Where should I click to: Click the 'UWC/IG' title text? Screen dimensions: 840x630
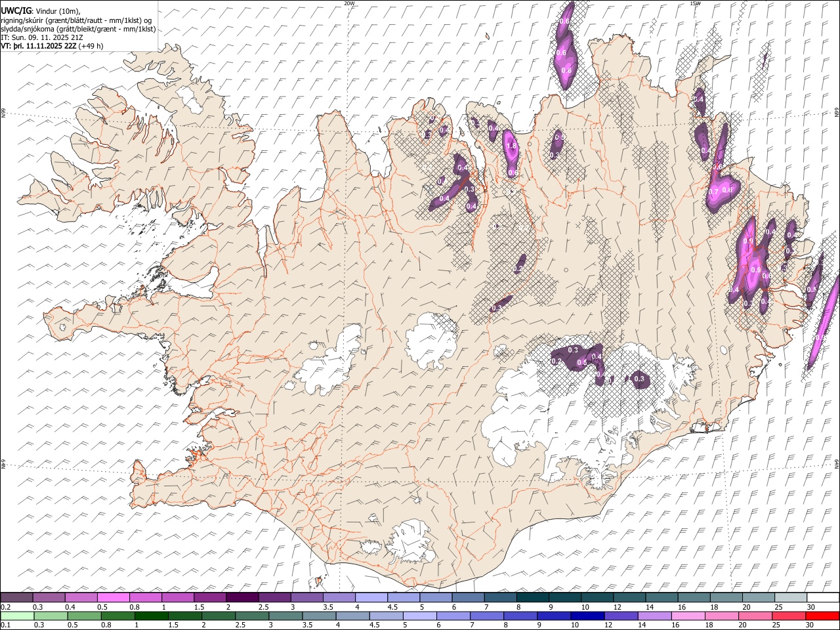16,11
